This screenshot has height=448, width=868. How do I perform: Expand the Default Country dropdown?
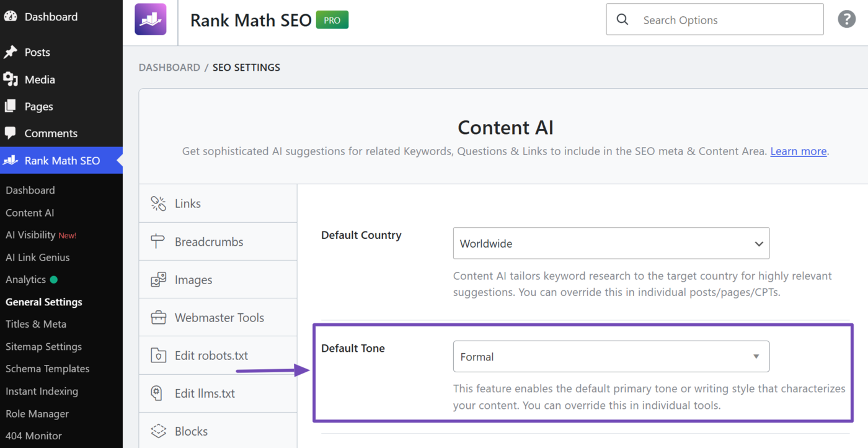(x=611, y=243)
